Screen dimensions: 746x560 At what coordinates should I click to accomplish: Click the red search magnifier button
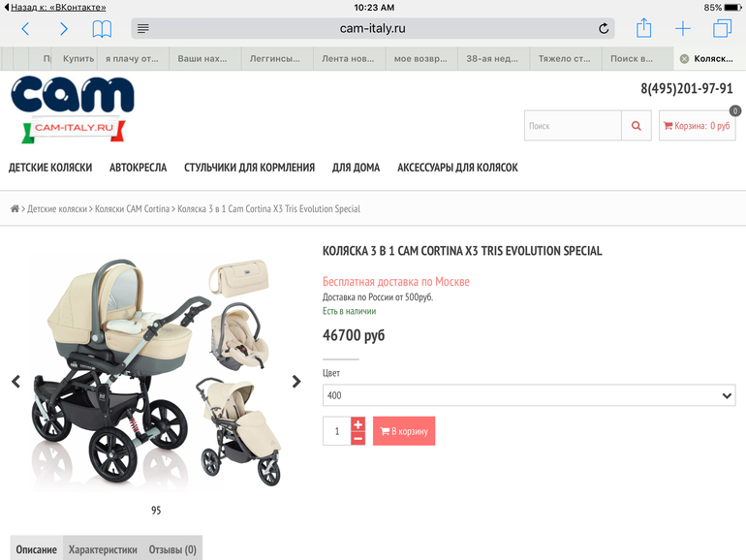click(x=637, y=126)
